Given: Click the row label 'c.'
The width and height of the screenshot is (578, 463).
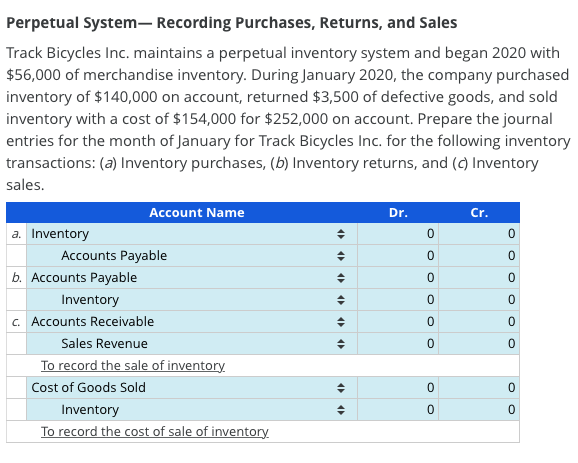Looking at the screenshot, I should click(x=16, y=322).
